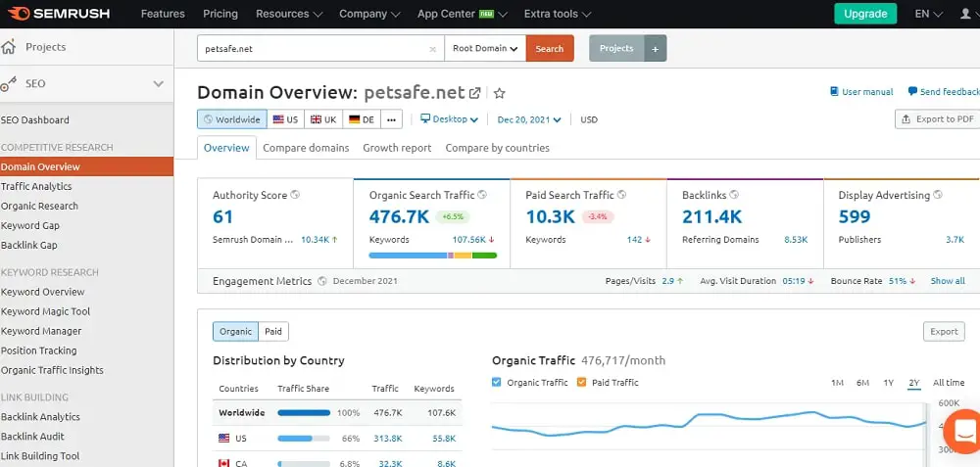Switch to Organic distribution view
This screenshot has width=980, height=467.
tap(235, 332)
